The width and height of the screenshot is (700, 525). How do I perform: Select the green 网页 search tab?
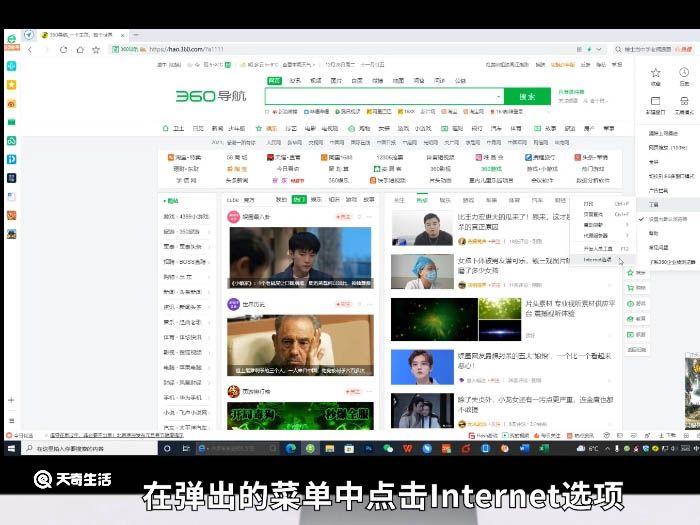[x=275, y=81]
